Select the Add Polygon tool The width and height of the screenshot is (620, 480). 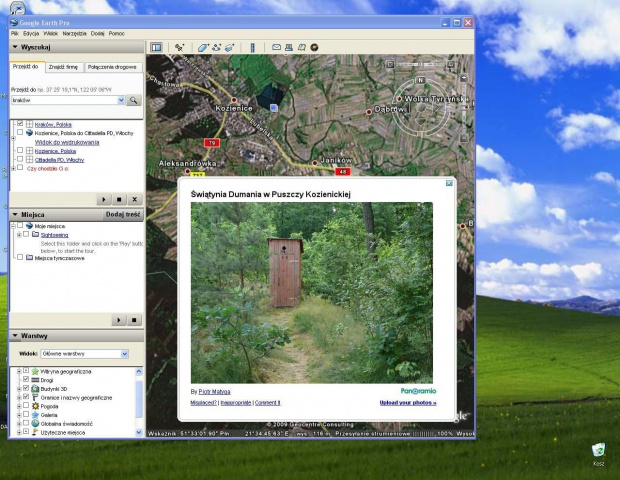[x=203, y=47]
